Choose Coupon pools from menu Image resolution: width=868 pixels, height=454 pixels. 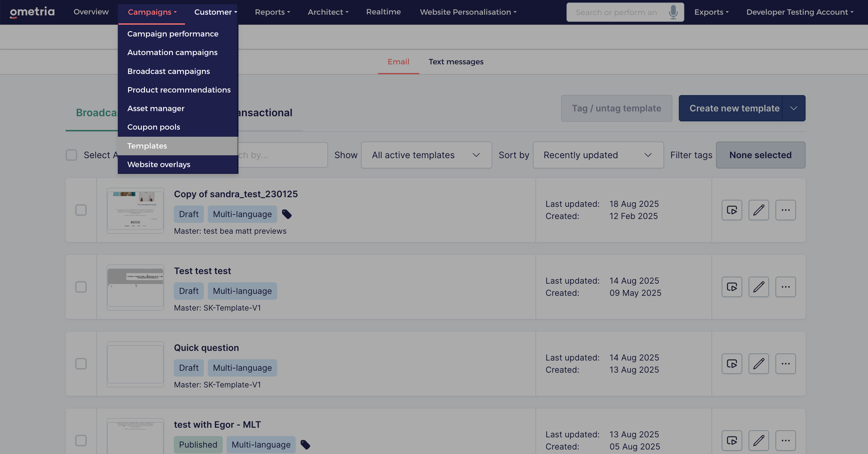(178, 127)
